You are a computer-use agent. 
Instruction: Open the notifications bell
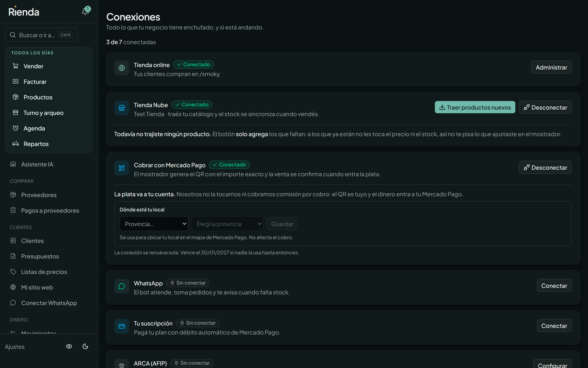tap(86, 11)
